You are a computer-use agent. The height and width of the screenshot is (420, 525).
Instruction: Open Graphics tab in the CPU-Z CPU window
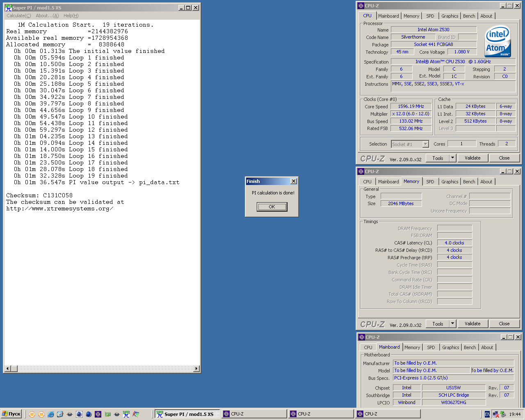[x=450, y=16]
